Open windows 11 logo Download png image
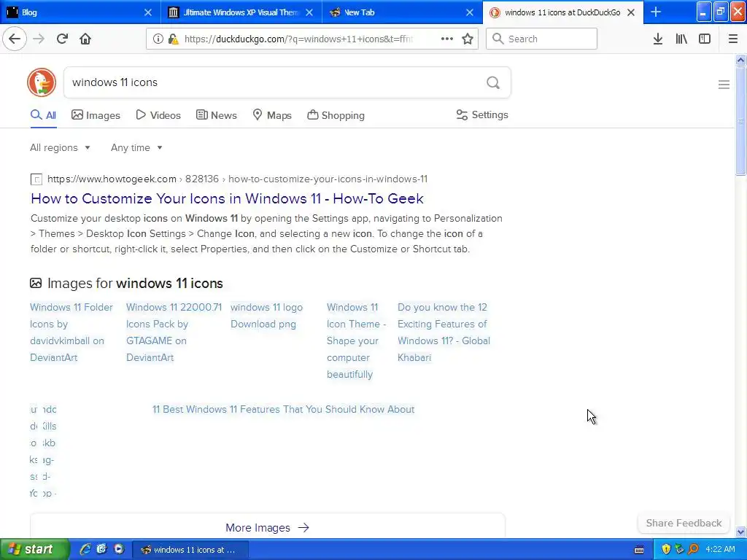This screenshot has height=560, width=747. [x=266, y=316]
